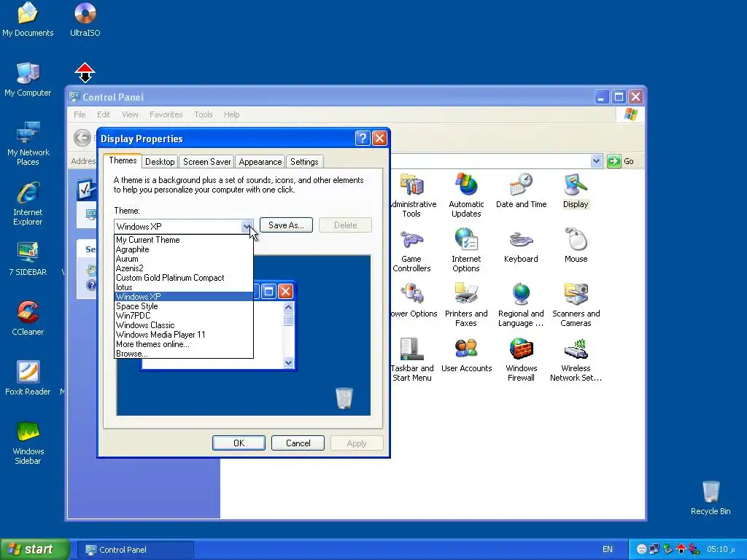Viewport: 747px width, 560px height.
Task: Open Taskbar and Start Menu settings
Action: tap(412, 360)
